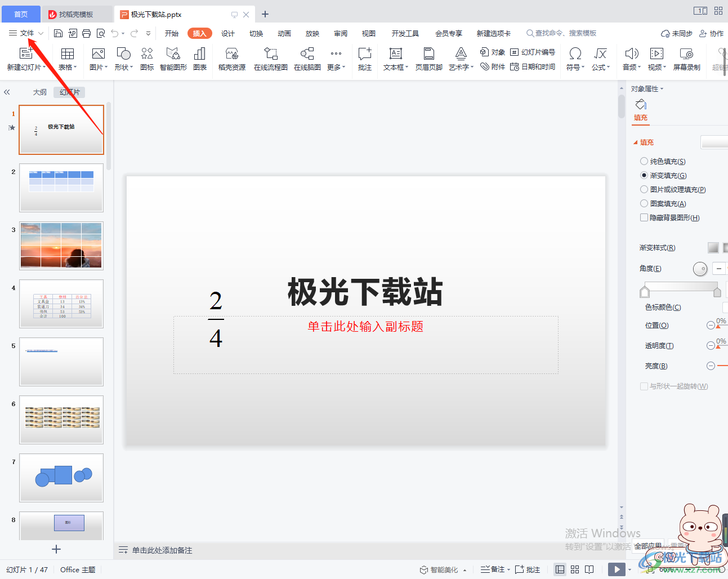Click 智能美化 in status bar
Screen dimensions: 728x579
tap(443, 569)
